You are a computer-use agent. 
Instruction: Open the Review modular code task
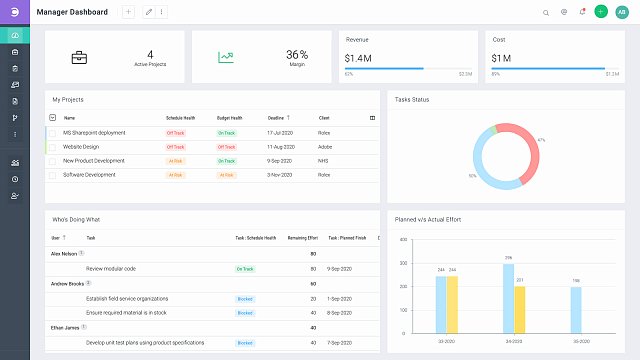[x=111, y=269]
